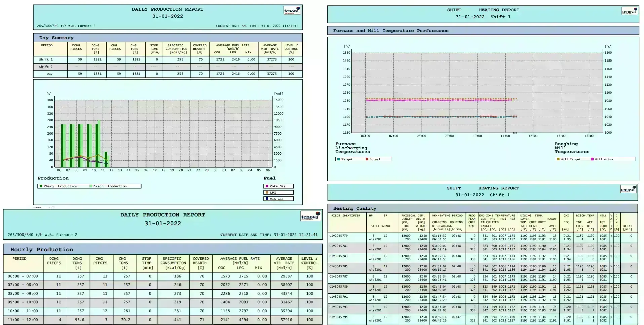The width and height of the screenshot is (644, 325).
Task: Select the MIX Gas legend entry
Action: 278,199
